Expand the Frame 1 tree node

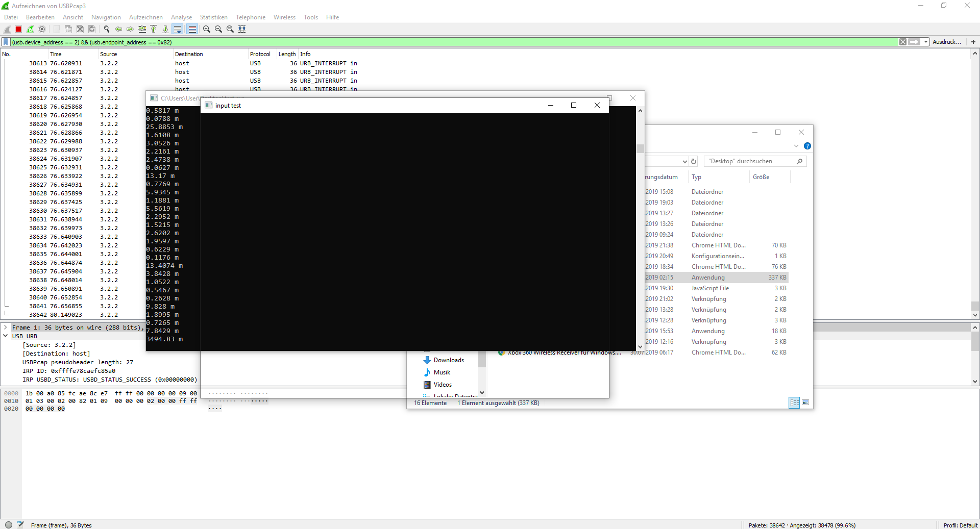[x=6, y=328]
